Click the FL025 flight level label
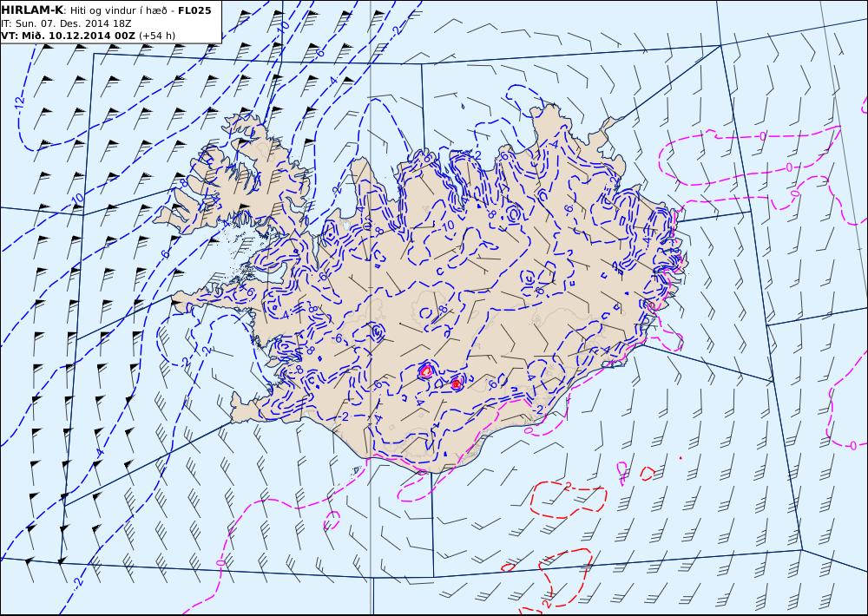 click(194, 10)
